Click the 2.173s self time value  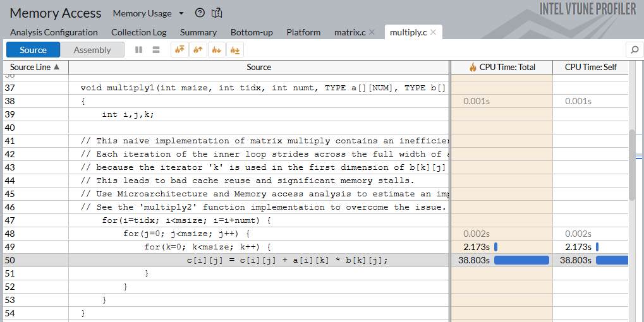[x=578, y=247]
